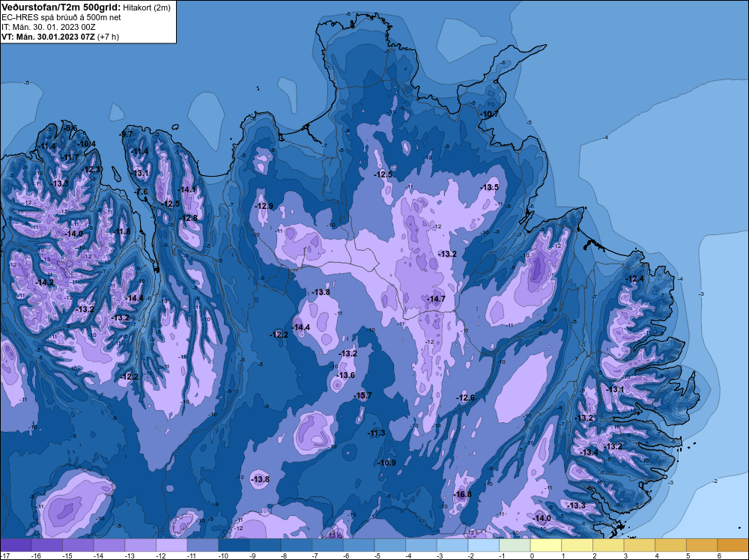Click the legend swatch between -17 and -16

coord(16,545)
